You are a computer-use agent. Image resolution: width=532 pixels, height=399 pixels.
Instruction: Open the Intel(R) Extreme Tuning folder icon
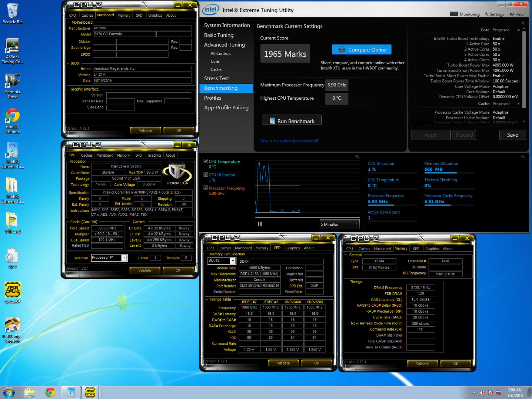12,191
